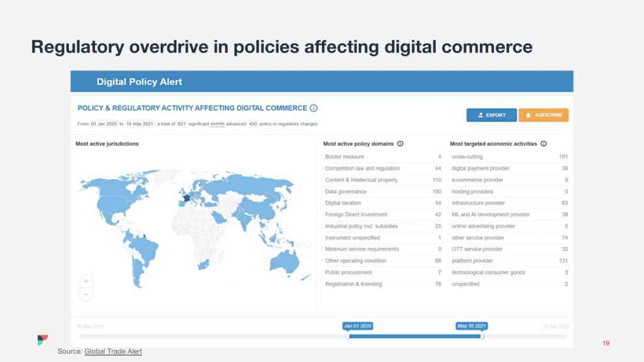Viewport: 644px width, 362px height.
Task: Select Other operating condition row
Action: 383,261
